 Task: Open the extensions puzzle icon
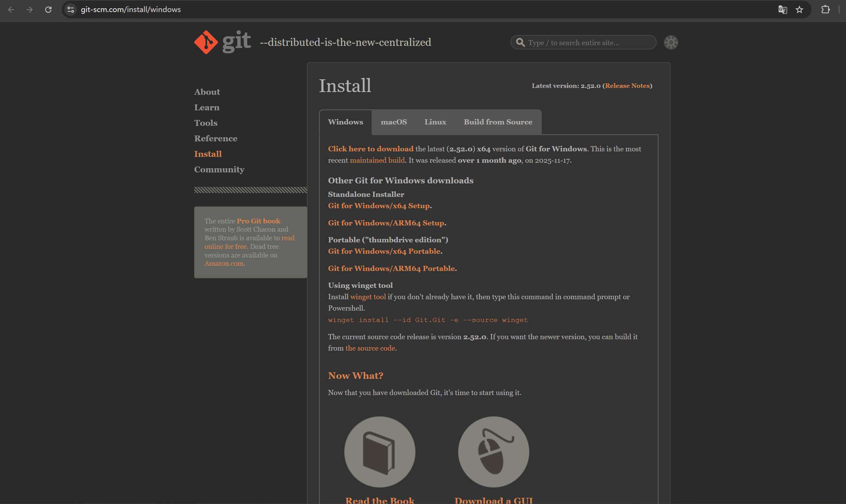(825, 10)
